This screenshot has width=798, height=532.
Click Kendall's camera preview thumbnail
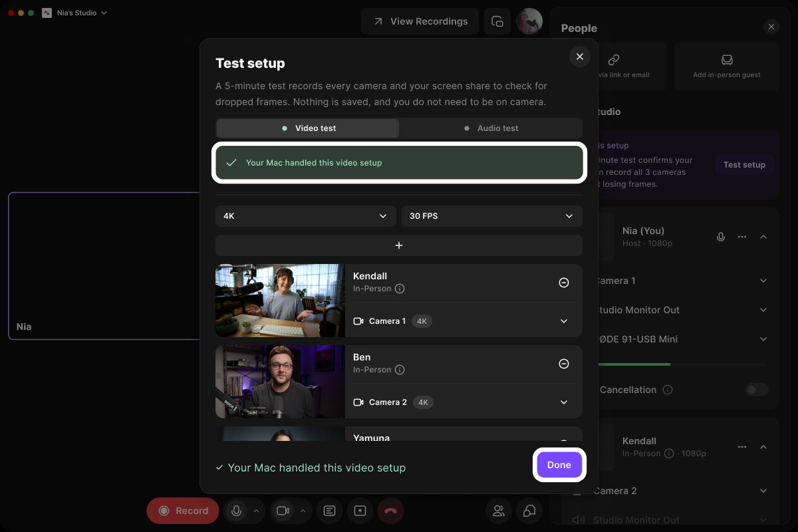coord(280,301)
